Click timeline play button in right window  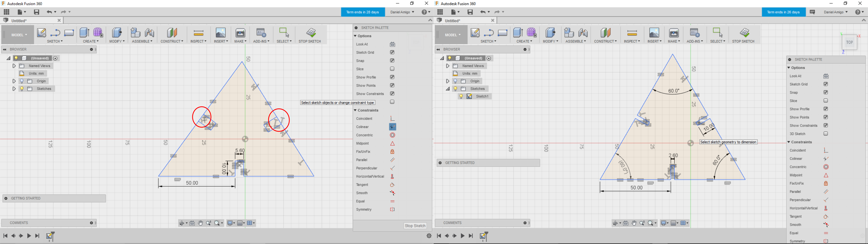(463, 236)
